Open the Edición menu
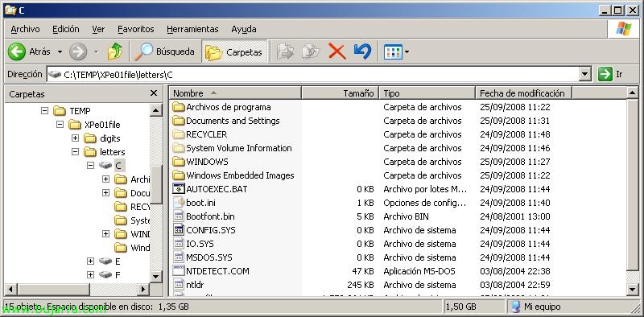Image resolution: width=644 pixels, height=317 pixels. tap(66, 29)
